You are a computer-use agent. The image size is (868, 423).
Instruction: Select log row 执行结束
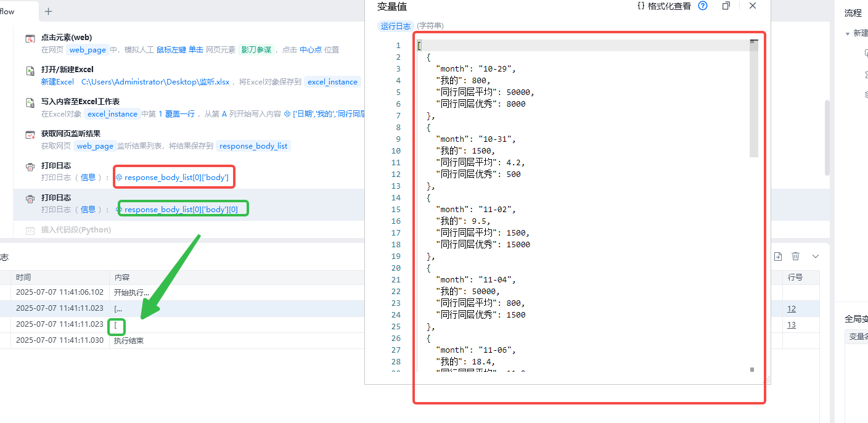coord(410,341)
